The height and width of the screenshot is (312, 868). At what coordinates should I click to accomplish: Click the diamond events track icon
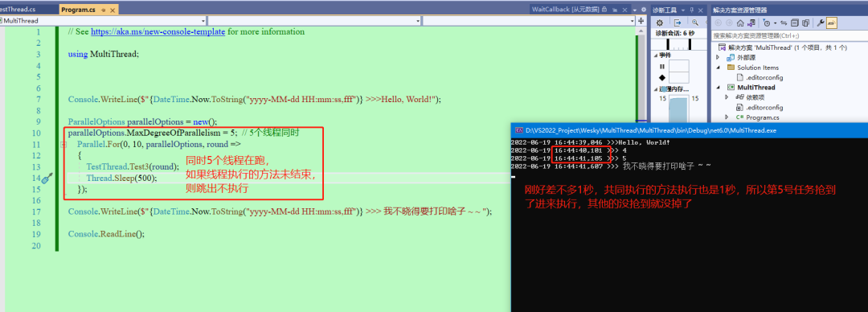[x=661, y=77]
